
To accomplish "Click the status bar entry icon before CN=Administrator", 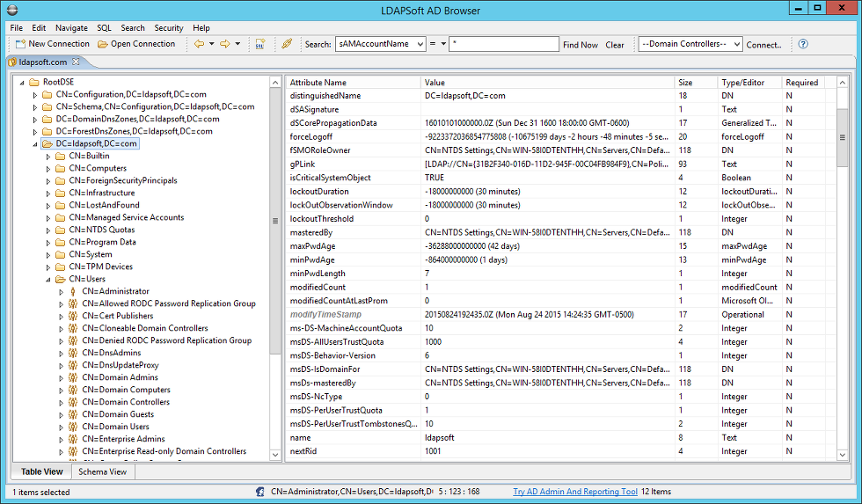I will click(260, 492).
